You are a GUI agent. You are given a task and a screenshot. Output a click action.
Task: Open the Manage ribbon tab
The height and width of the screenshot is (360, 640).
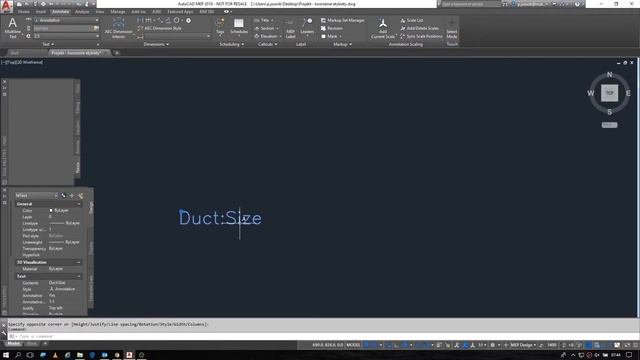click(118, 12)
